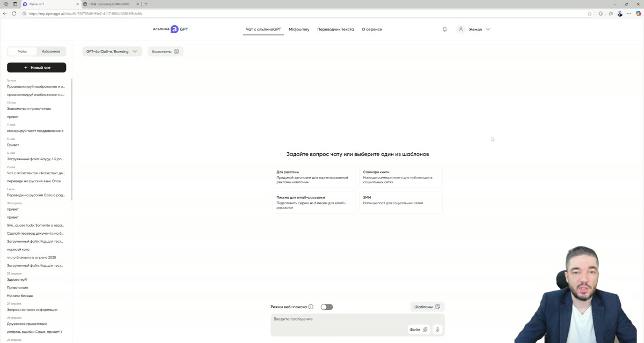644x343 pixels.
Task: Open chat 'что о блэкауте в апреле 2025'
Action: pos(32,258)
